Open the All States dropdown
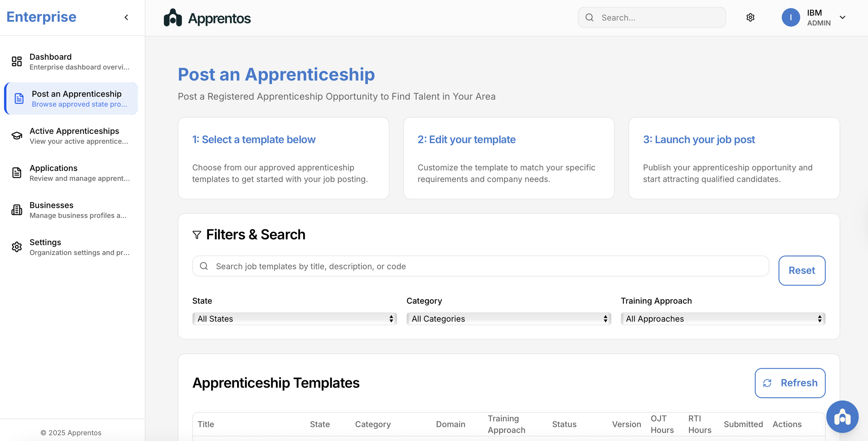This screenshot has height=441, width=868. pyautogui.click(x=294, y=319)
